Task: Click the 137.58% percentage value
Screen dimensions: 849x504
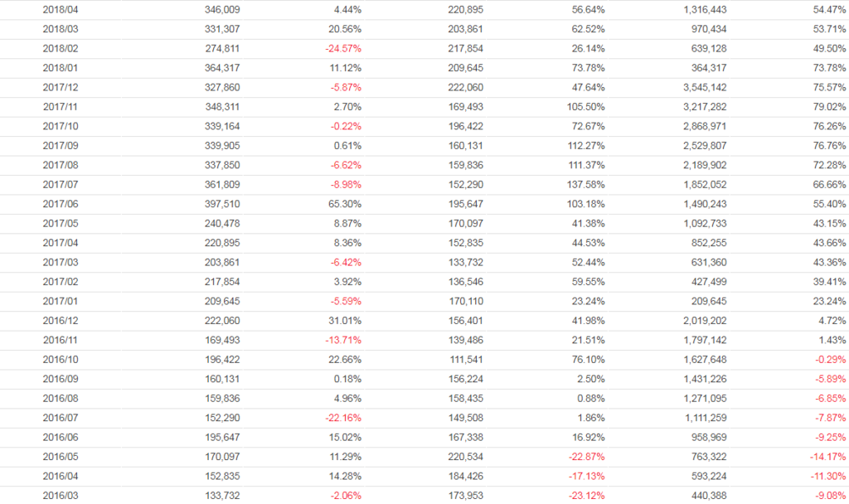Action: coord(585,184)
